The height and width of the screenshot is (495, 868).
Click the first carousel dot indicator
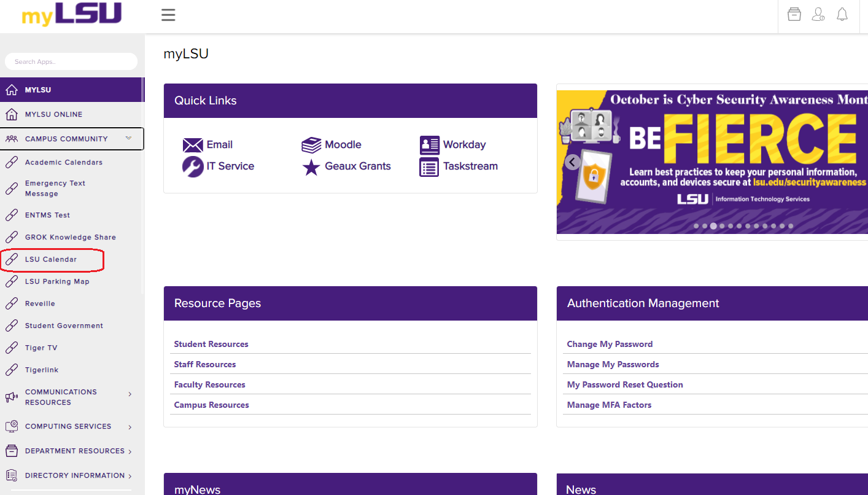coord(696,226)
